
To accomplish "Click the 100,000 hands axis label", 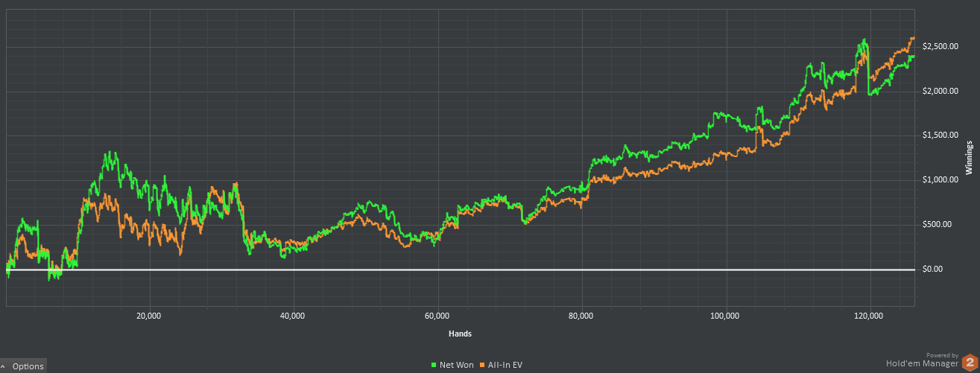I will point(725,316).
